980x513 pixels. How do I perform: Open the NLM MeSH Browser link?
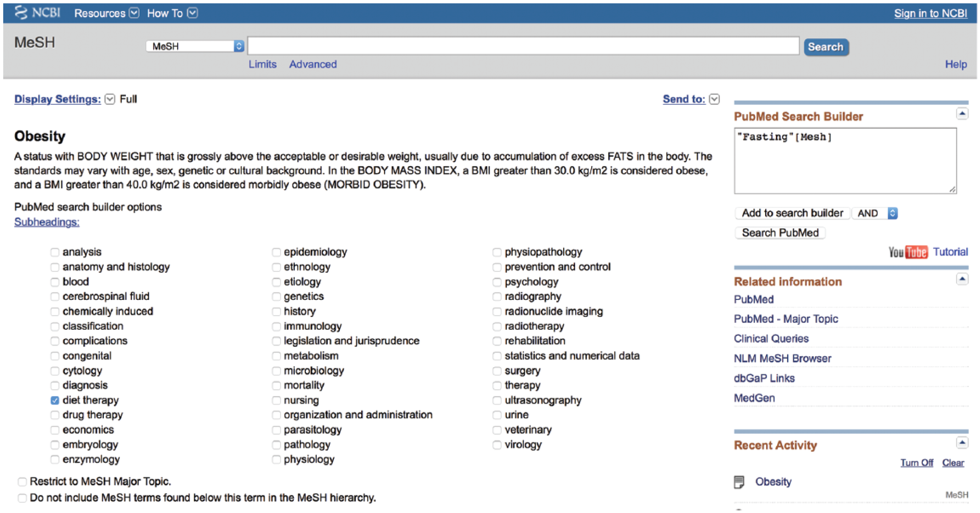[783, 358]
